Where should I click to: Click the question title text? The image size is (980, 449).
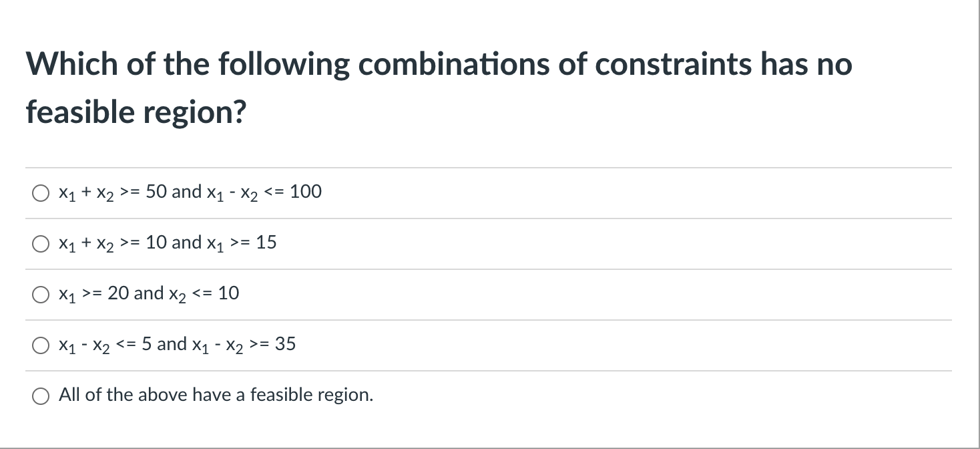tap(439, 64)
